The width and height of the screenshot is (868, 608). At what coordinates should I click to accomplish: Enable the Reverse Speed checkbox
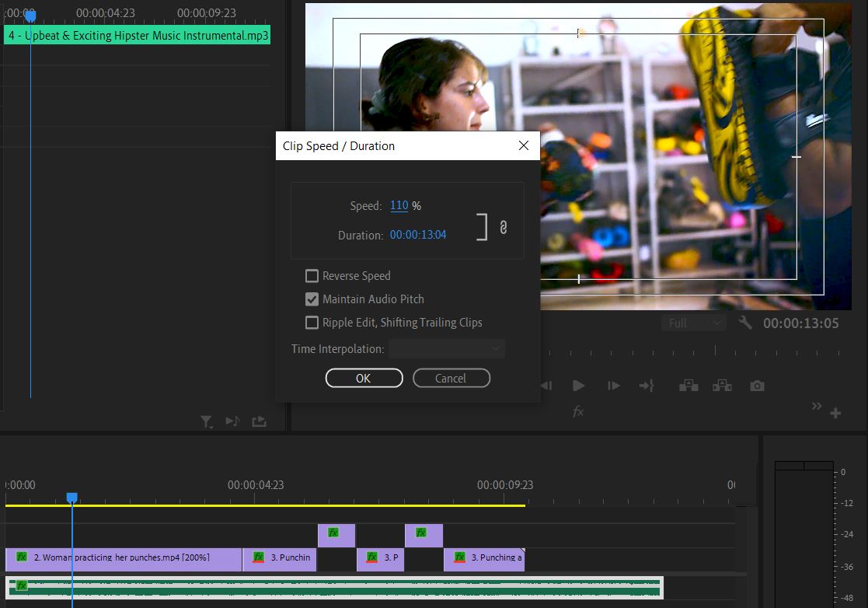312,276
